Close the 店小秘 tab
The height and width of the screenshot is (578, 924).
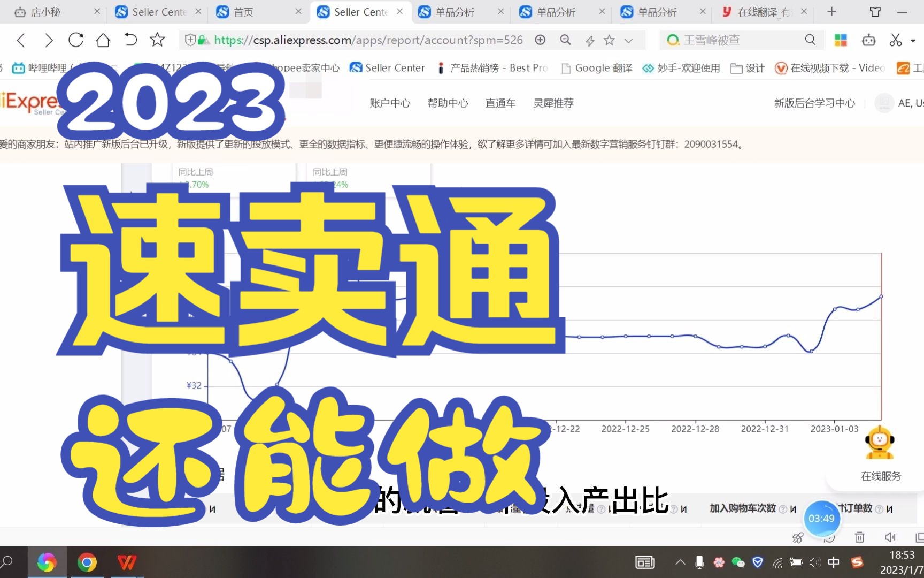click(97, 12)
